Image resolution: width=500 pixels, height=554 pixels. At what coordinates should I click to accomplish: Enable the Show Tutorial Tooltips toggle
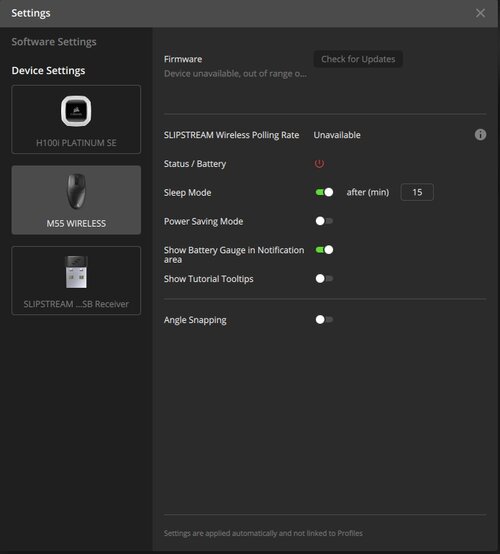click(x=324, y=278)
